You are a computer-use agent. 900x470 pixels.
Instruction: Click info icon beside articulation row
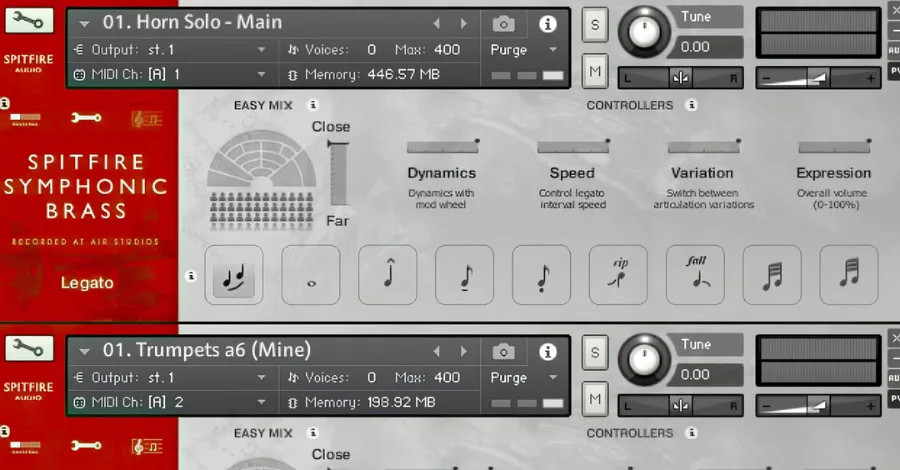coord(191,276)
